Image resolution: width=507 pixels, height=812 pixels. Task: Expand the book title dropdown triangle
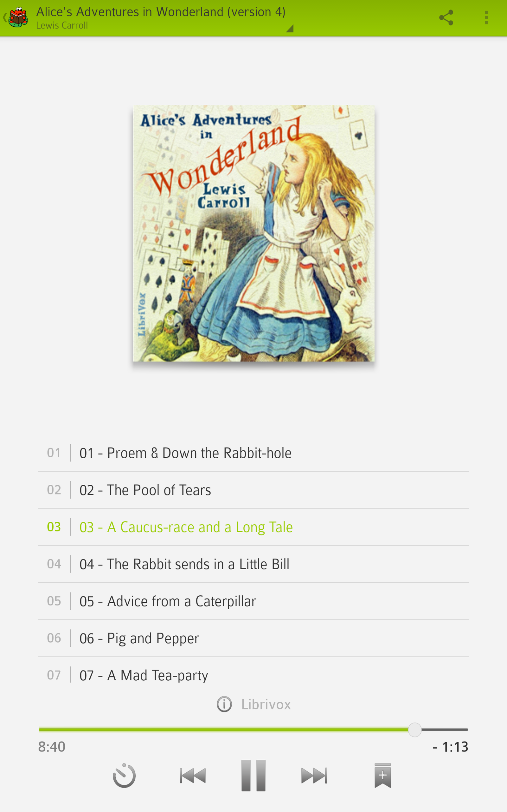(x=290, y=29)
